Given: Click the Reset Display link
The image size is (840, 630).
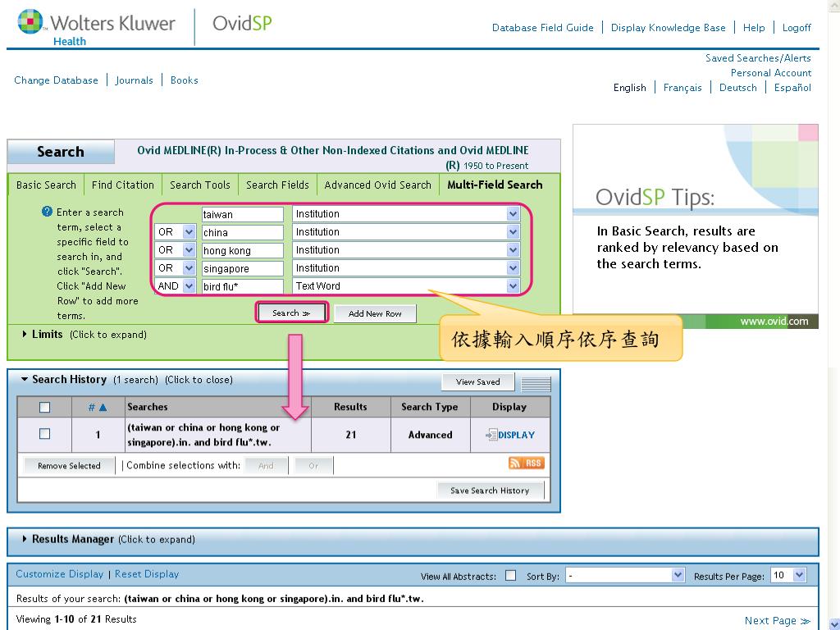Looking at the screenshot, I should 147,573.
